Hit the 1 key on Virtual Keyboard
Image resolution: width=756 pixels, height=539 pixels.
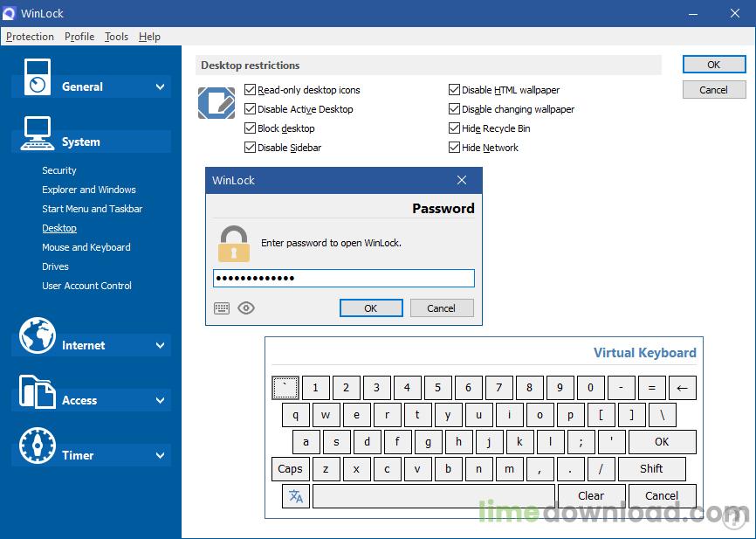pyautogui.click(x=316, y=388)
